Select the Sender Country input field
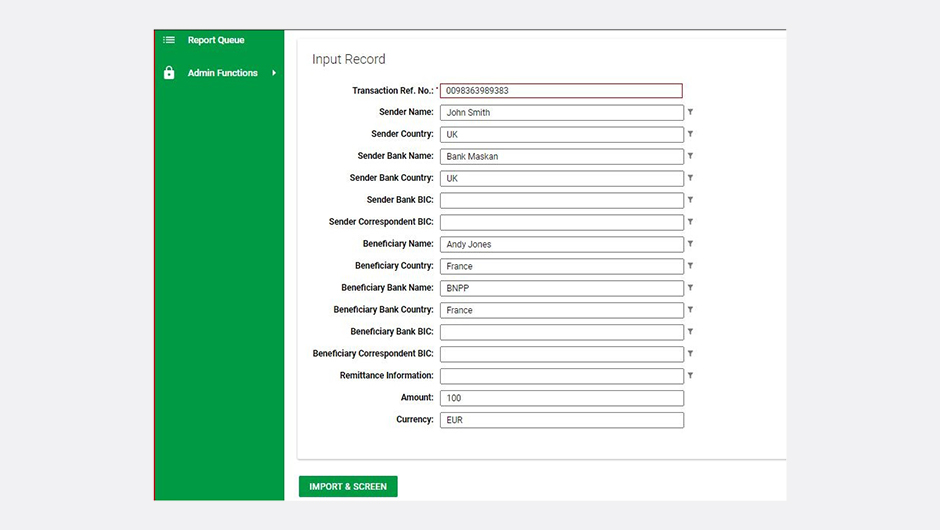Screen dimensions: 940x530 (562, 134)
